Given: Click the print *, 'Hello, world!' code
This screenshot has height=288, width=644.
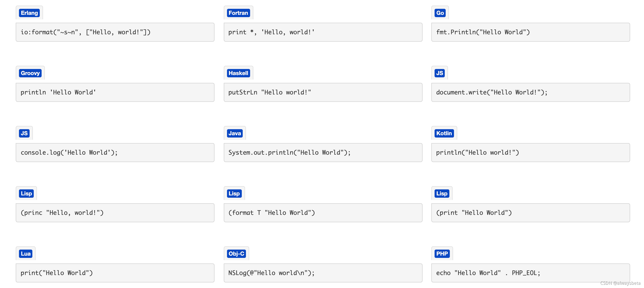Looking at the screenshot, I should tap(323, 32).
